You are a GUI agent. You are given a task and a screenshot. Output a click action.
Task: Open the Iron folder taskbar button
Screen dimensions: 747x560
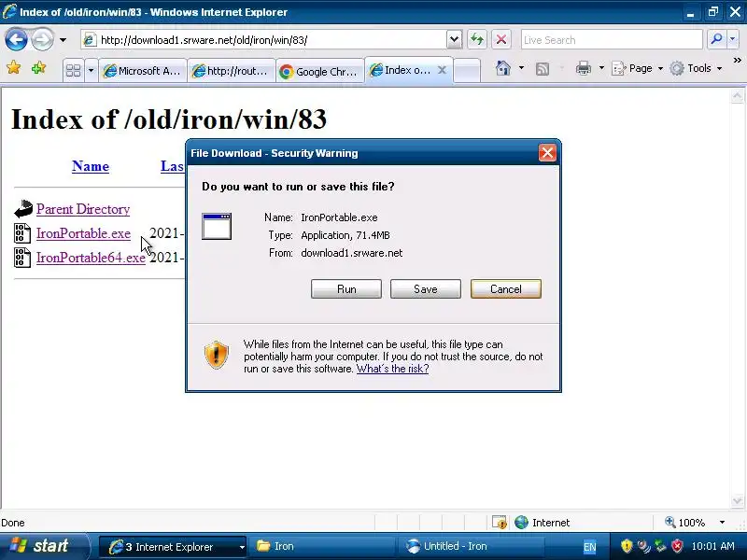click(x=322, y=546)
